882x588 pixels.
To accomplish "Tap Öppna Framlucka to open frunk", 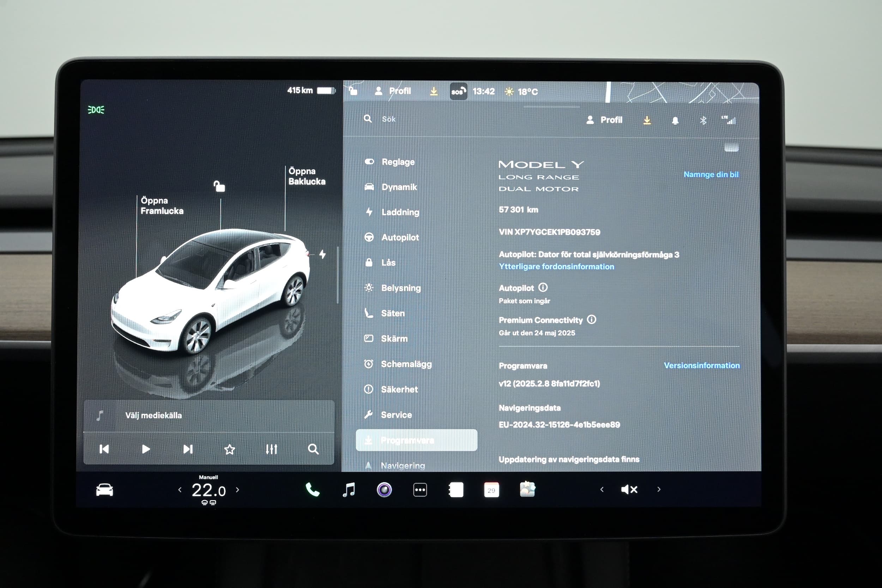I will [162, 206].
